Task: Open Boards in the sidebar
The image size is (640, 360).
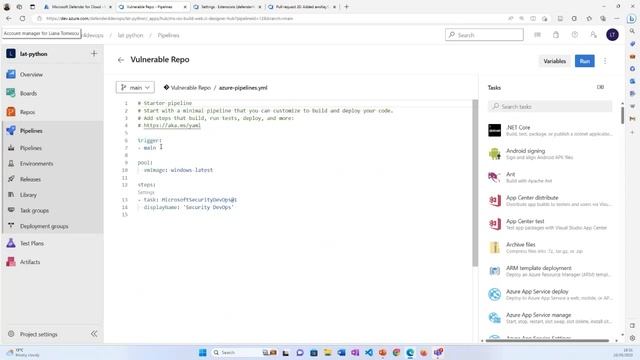Action: point(28,93)
